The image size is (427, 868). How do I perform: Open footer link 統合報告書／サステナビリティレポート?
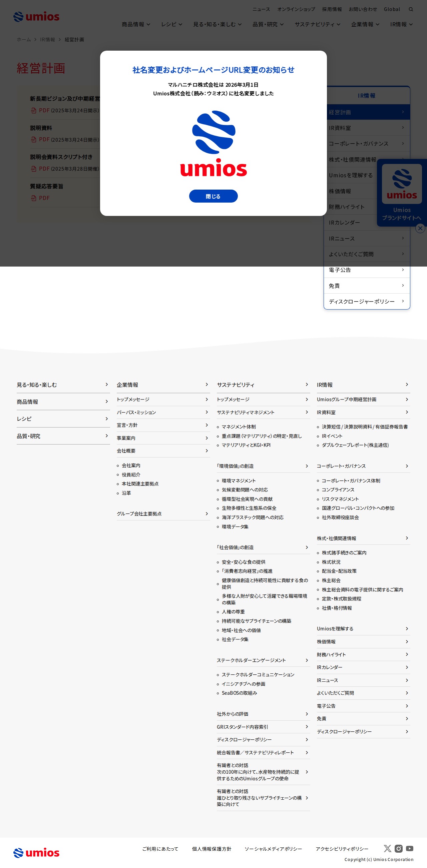[x=255, y=753]
